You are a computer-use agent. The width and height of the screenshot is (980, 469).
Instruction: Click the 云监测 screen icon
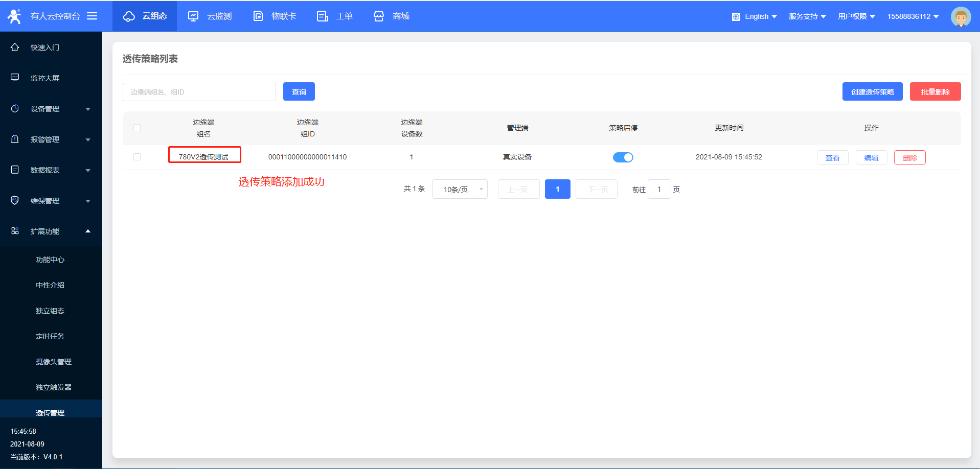193,16
